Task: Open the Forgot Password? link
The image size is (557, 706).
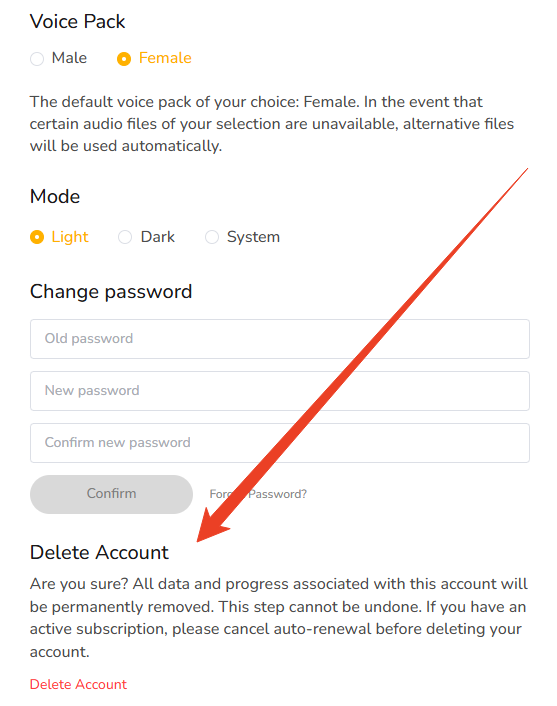Action: pyautogui.click(x=258, y=494)
